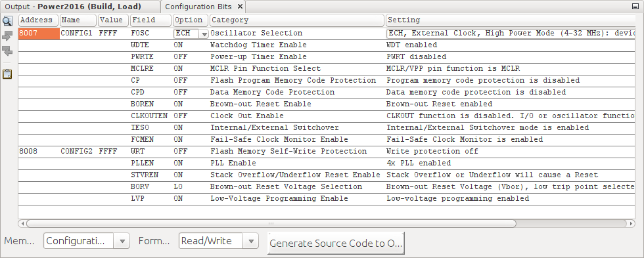
Task: Sort by the Field column header
Action: click(150, 20)
